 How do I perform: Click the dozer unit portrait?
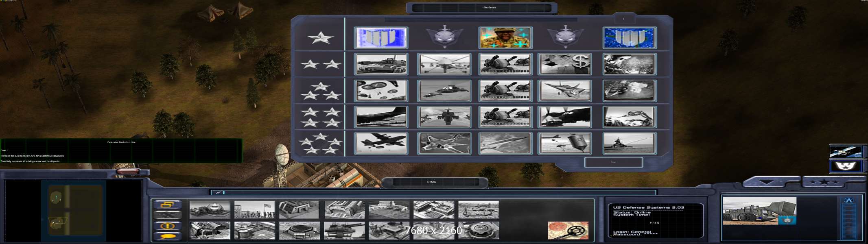[x=759, y=211]
